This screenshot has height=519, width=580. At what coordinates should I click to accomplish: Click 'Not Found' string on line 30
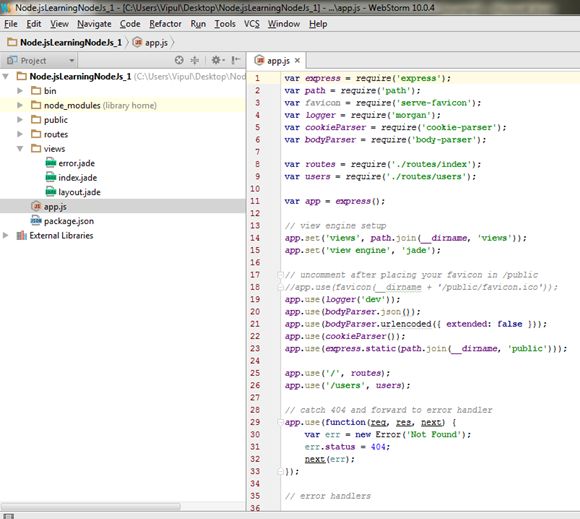coord(434,434)
